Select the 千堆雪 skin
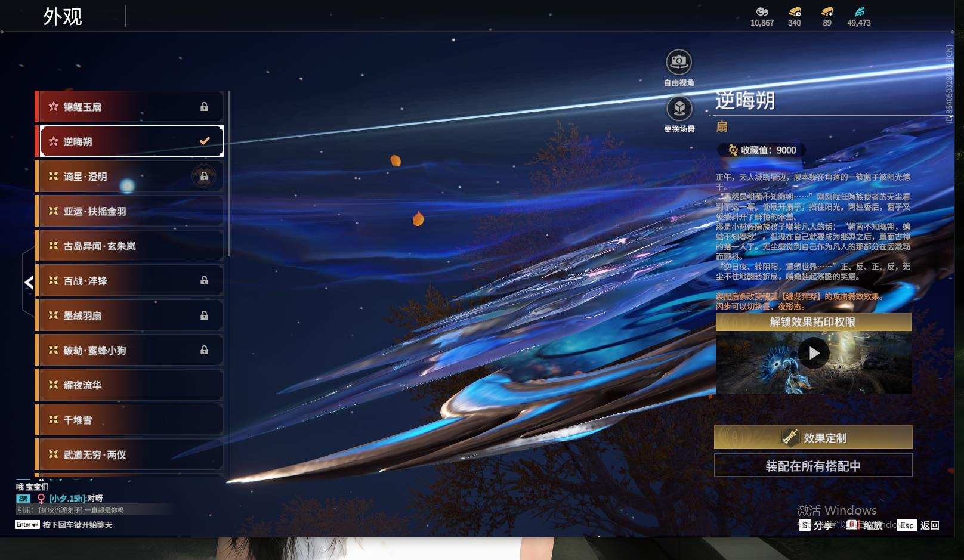This screenshot has height=560, width=964. [129, 420]
